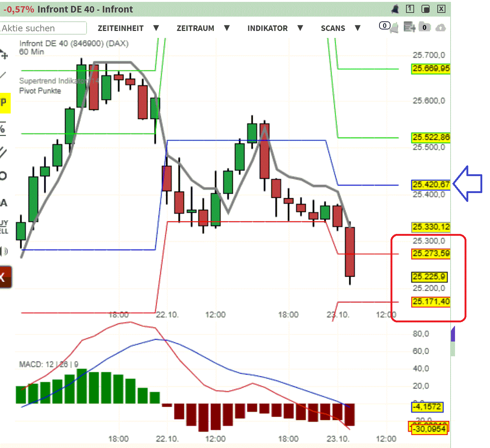Select the crosshair cursor tool
The image size is (490, 448).
tap(4, 54)
